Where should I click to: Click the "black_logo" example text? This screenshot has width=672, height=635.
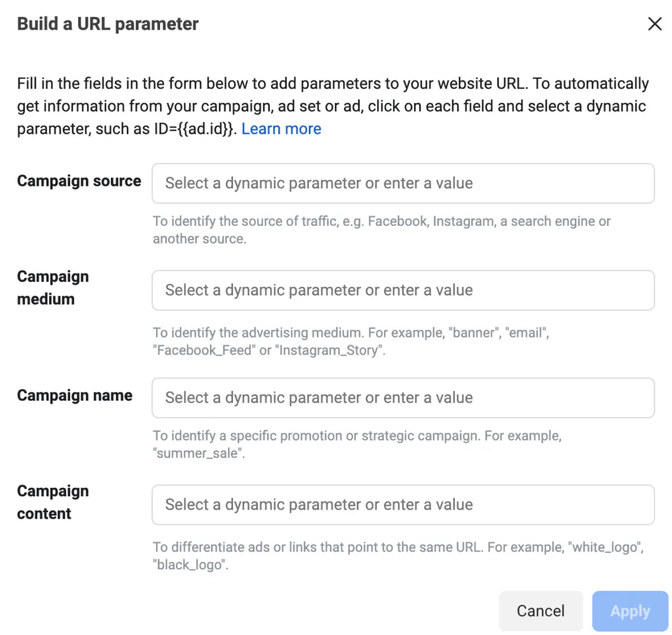pyautogui.click(x=190, y=565)
